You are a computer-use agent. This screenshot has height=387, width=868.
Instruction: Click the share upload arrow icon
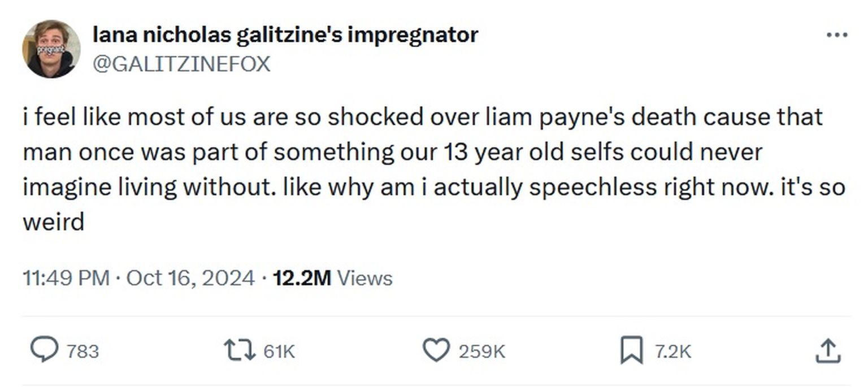[828, 351]
